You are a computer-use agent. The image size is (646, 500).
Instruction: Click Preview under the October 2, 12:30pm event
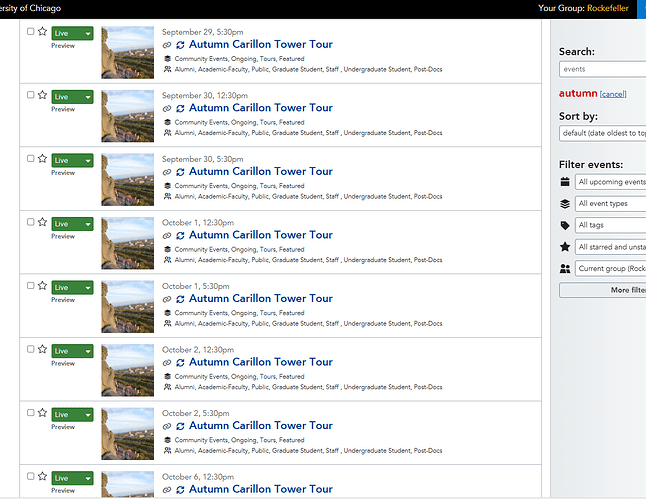click(x=63, y=363)
